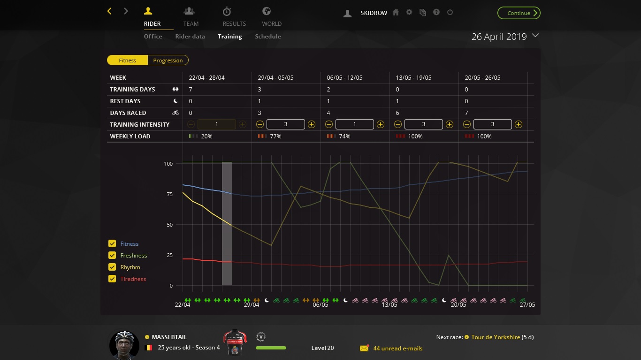Open the TEAM tab
Screen dimensions: 641x364
pos(191,16)
